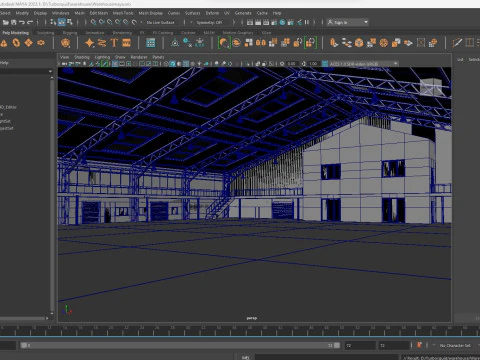Viewport: 480px width, 360px height.
Task: Switch to the Poly Modeling shelf tab
Action: pos(15,33)
